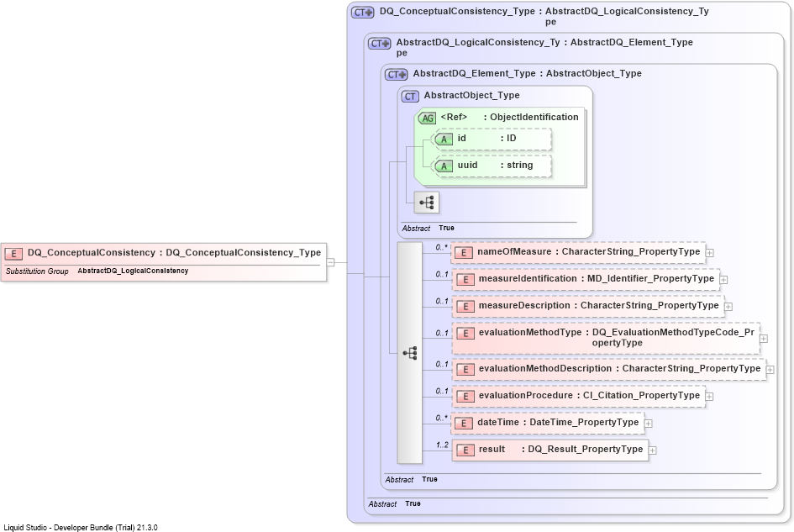Expand the dateTime element

649,424
